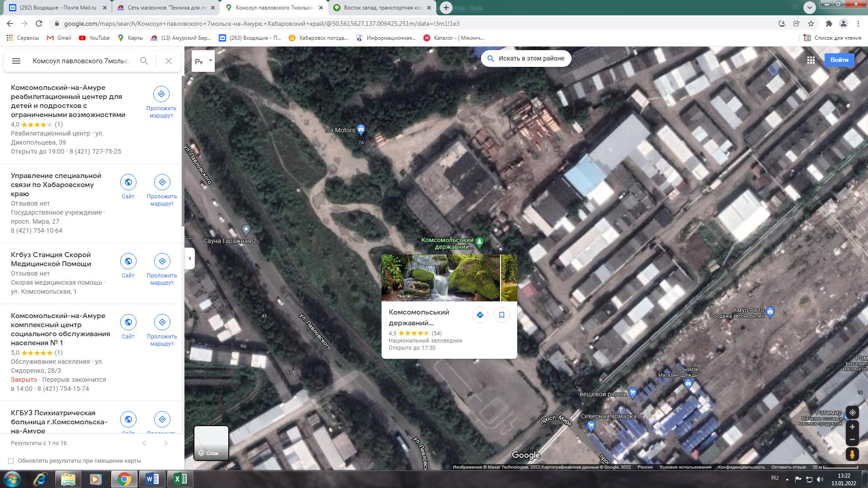Reload the page

39,23
